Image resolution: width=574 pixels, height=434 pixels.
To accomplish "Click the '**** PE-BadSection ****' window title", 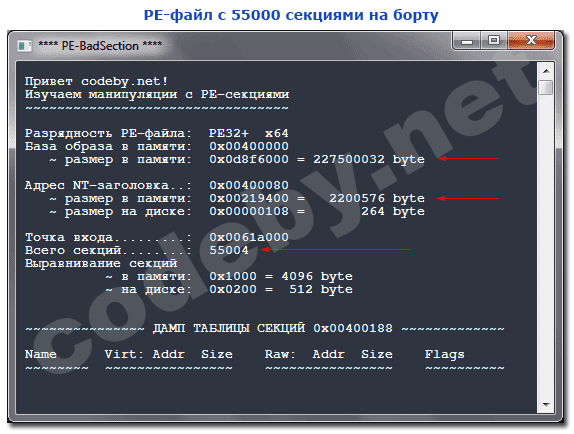I will pos(100,46).
